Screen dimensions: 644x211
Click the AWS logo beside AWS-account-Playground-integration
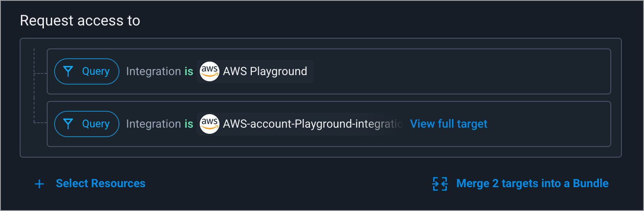pos(209,124)
